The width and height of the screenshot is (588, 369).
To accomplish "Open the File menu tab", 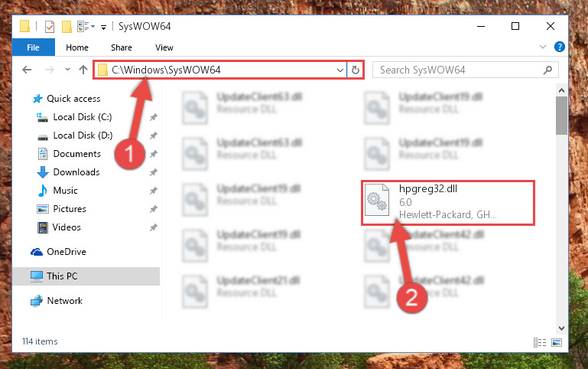I will pos(33,47).
